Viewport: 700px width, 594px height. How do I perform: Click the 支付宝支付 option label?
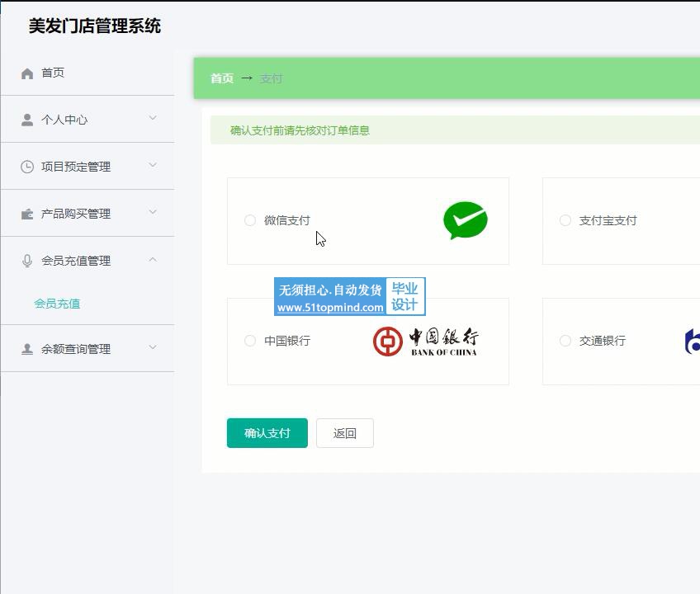coord(608,220)
